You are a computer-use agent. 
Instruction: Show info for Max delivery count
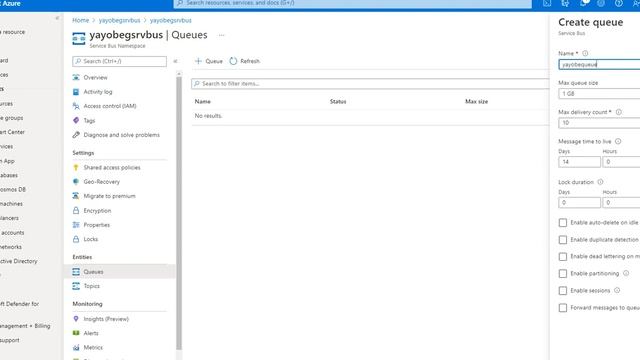click(618, 112)
